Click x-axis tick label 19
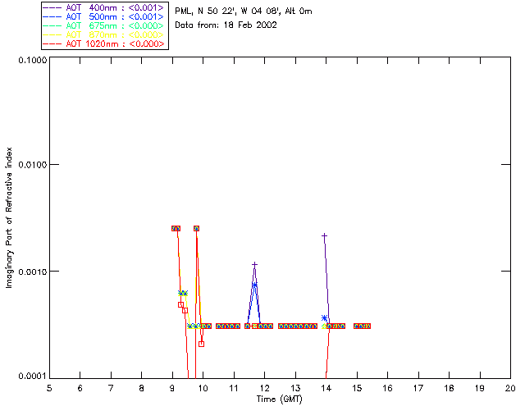Image resolution: width=525 pixels, height=420 pixels. click(480, 388)
